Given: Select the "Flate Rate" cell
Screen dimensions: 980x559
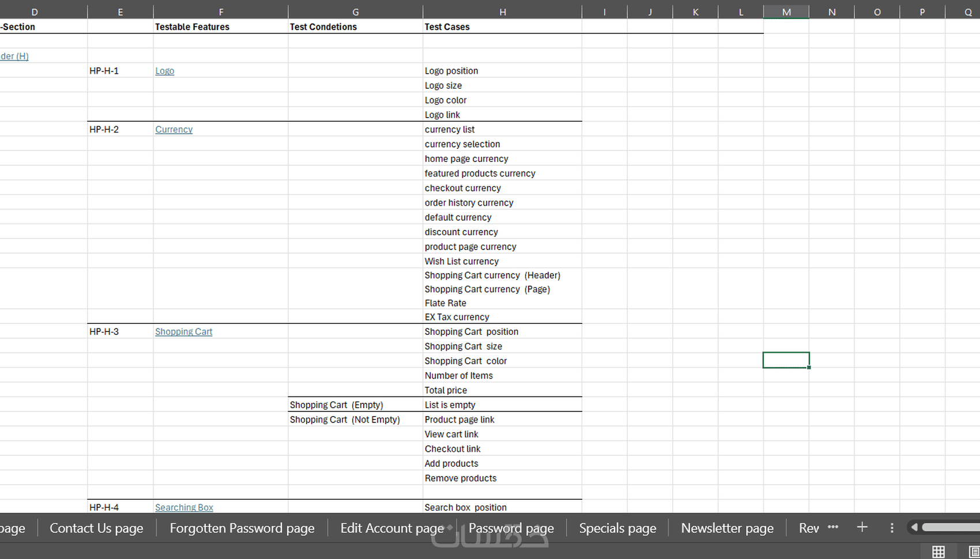Looking at the screenshot, I should click(503, 303).
